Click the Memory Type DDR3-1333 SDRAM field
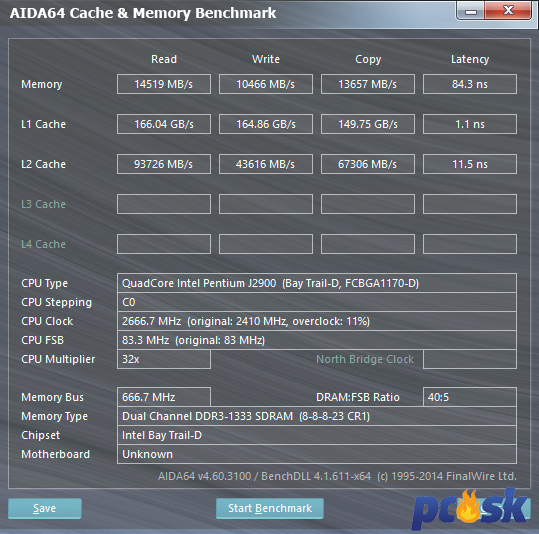539x534 pixels. tap(317, 416)
